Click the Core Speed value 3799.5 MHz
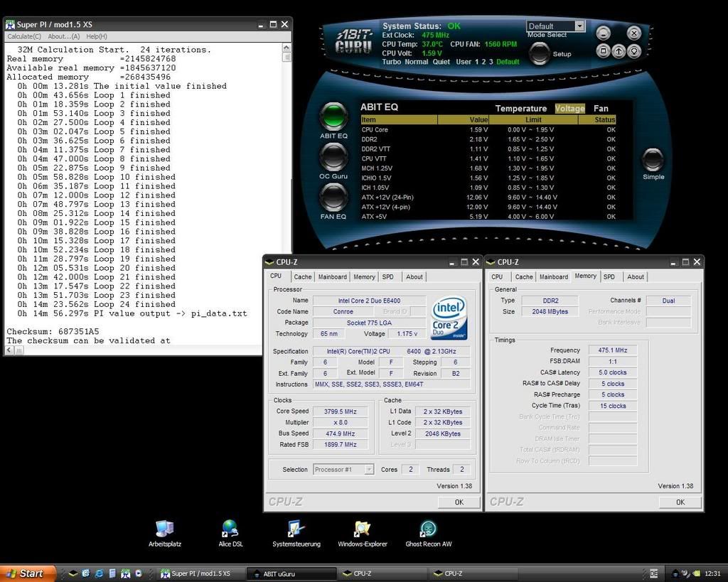The height and width of the screenshot is (582, 728). point(341,411)
